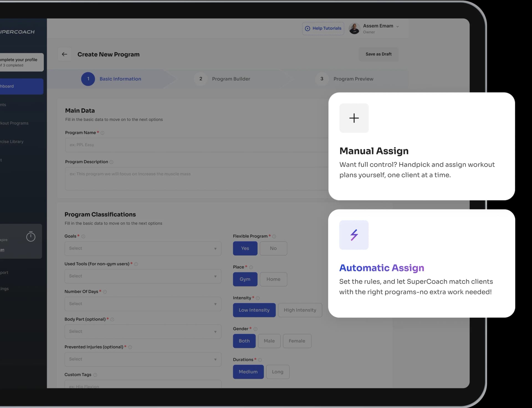Open the Used Tools dropdown
Image resolution: width=532 pixels, height=408 pixels.
click(143, 276)
